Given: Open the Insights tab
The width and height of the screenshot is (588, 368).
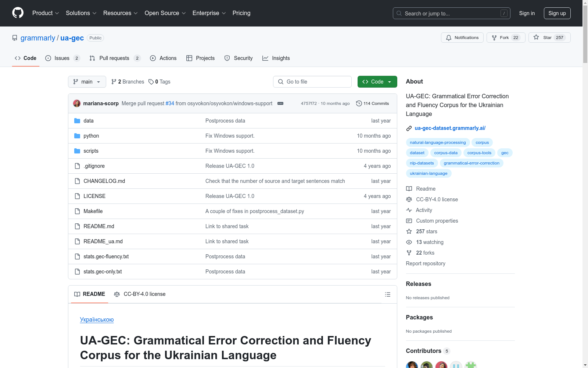Looking at the screenshot, I should point(276,58).
